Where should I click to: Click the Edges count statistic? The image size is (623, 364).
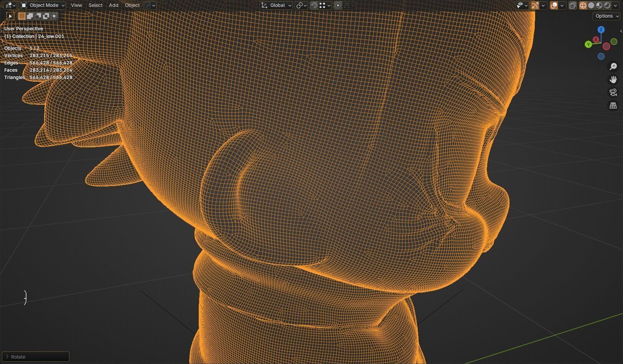pos(38,63)
